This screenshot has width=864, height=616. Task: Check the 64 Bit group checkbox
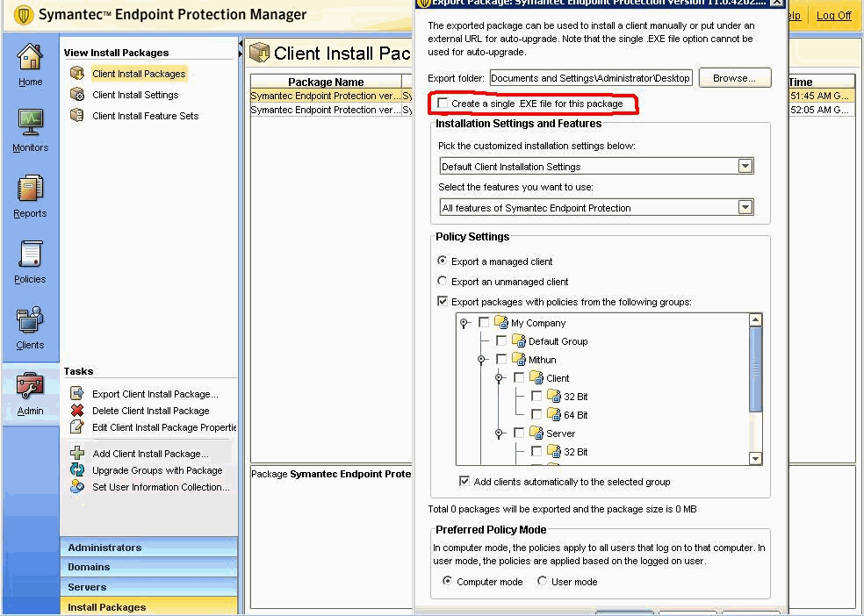click(x=536, y=414)
